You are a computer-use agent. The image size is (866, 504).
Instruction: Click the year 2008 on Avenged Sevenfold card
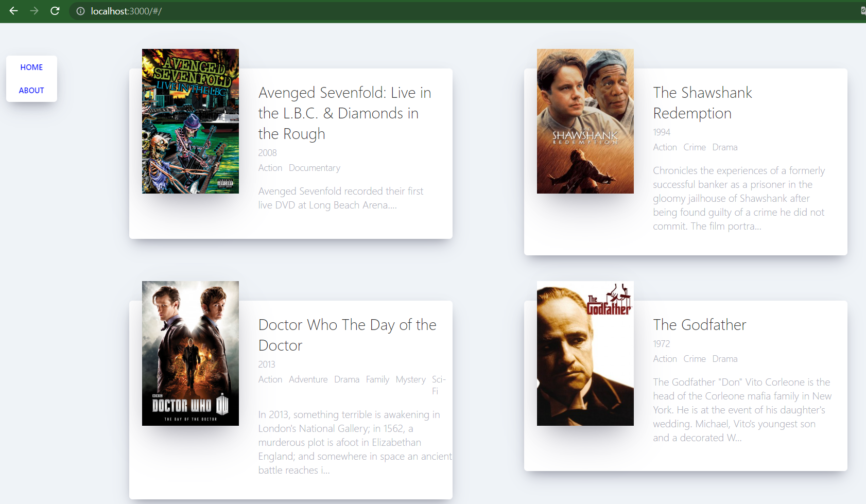[268, 153]
